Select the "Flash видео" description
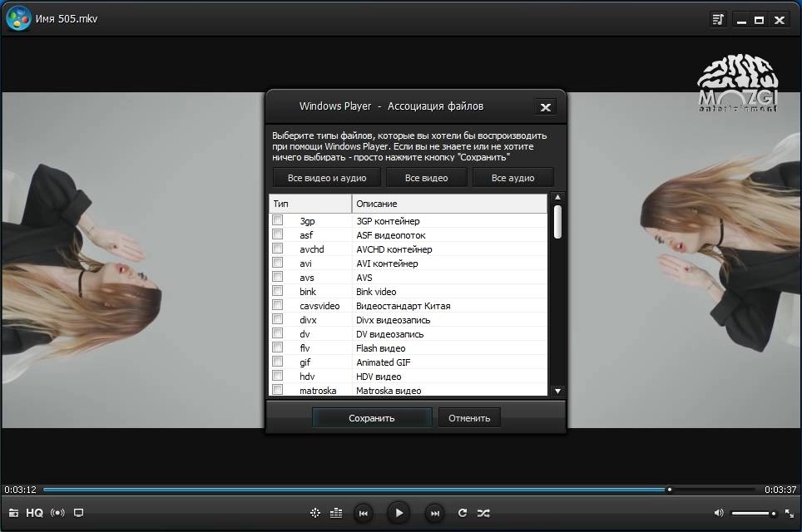Screen dimensions: 802x532 point(380,348)
